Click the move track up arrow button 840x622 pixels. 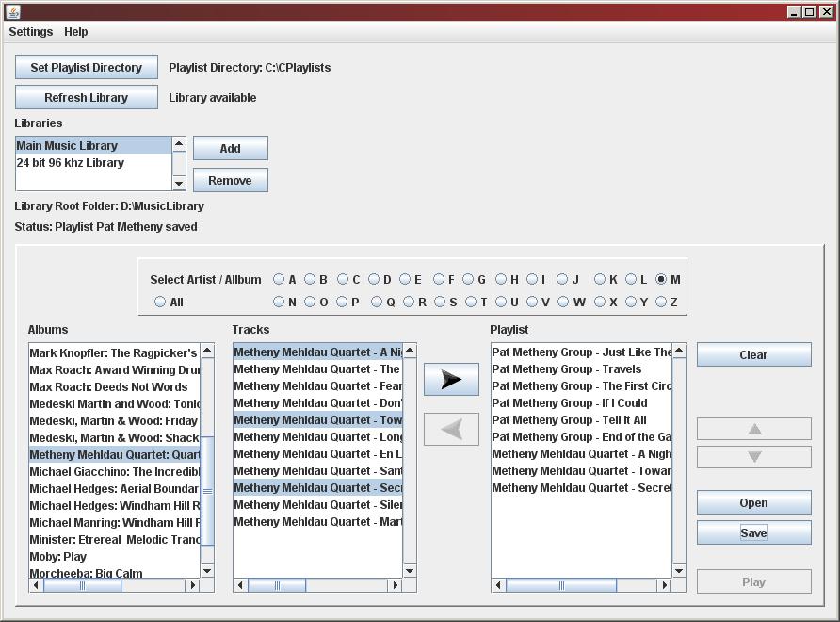click(x=753, y=429)
